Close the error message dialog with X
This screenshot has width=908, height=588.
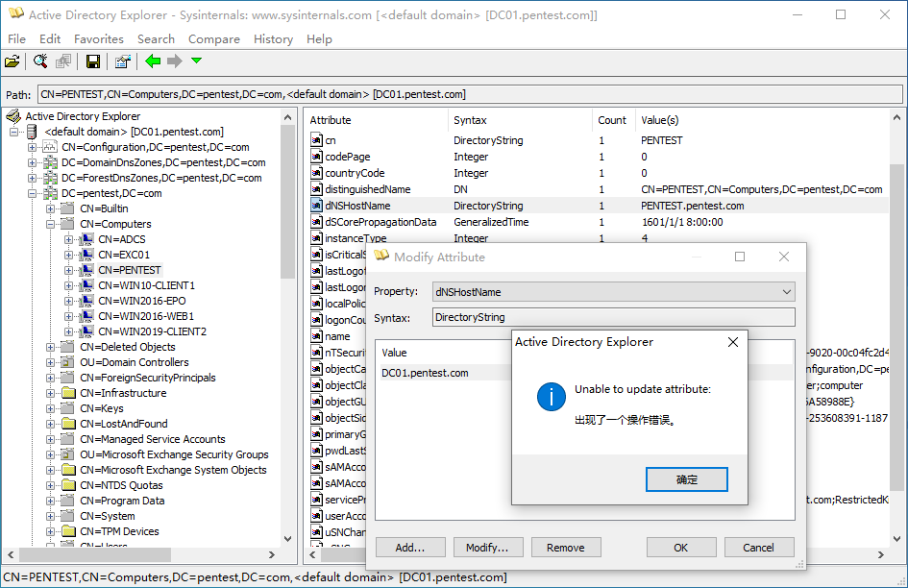click(x=732, y=342)
